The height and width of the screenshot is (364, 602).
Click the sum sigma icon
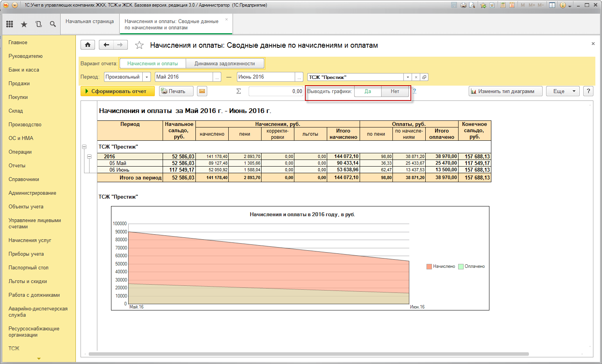pos(238,91)
